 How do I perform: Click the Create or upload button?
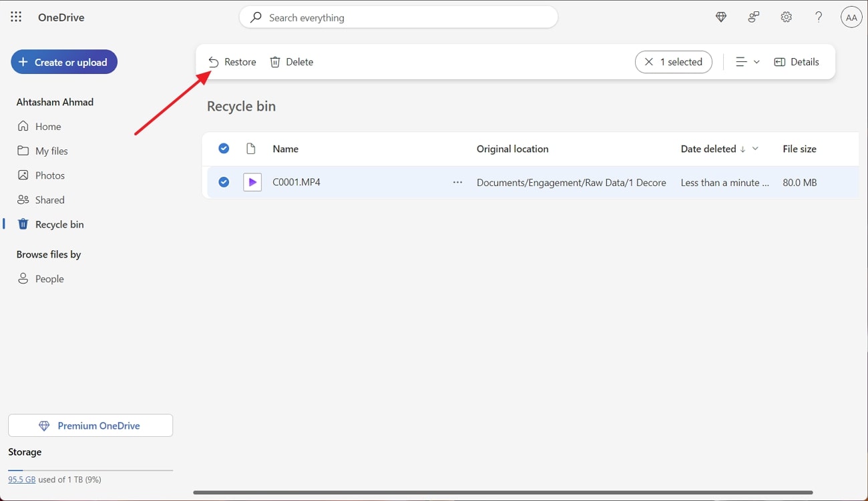tap(63, 61)
